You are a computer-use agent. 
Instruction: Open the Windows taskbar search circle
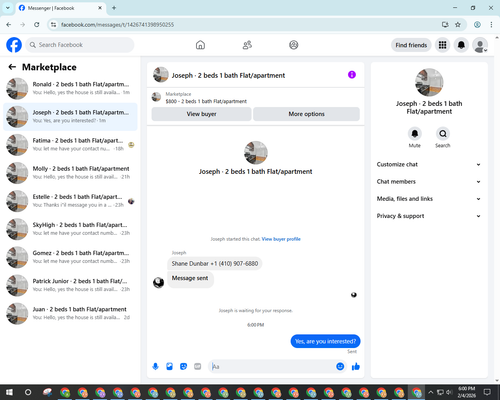click(x=28, y=392)
